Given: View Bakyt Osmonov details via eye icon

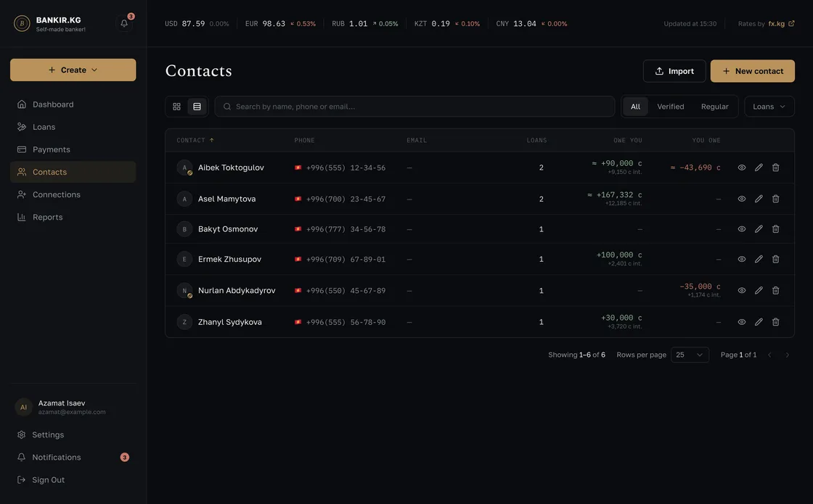Looking at the screenshot, I should (x=742, y=229).
